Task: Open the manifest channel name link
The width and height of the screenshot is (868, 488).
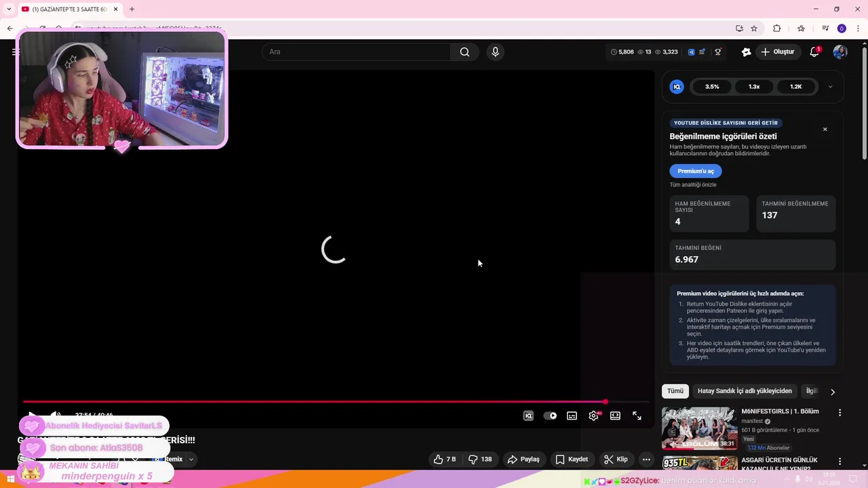Action: tap(752, 421)
